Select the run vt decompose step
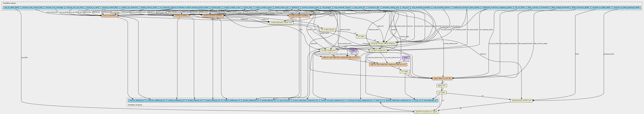 pyautogui.click(x=327, y=30)
